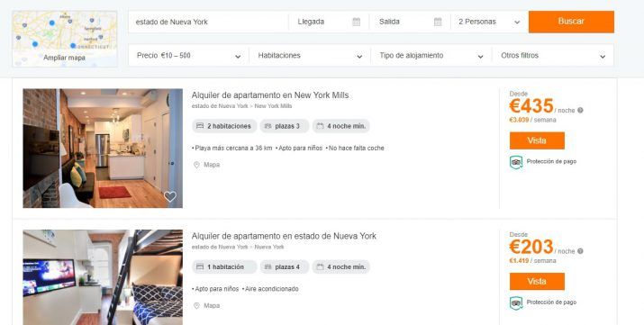Follow Nueva York breadcrumb in second listing
The width and height of the screenshot is (644, 325).
tap(269, 247)
